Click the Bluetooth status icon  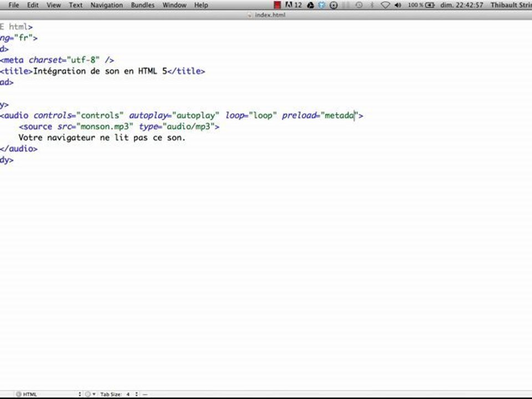click(372, 5)
